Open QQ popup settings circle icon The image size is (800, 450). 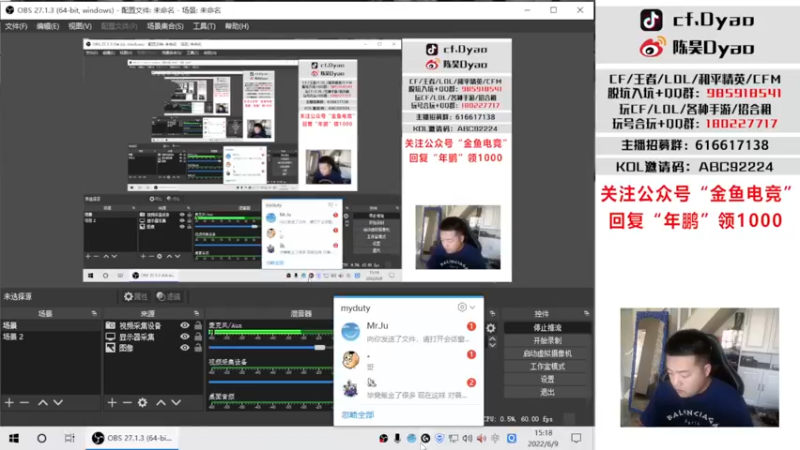(x=462, y=307)
